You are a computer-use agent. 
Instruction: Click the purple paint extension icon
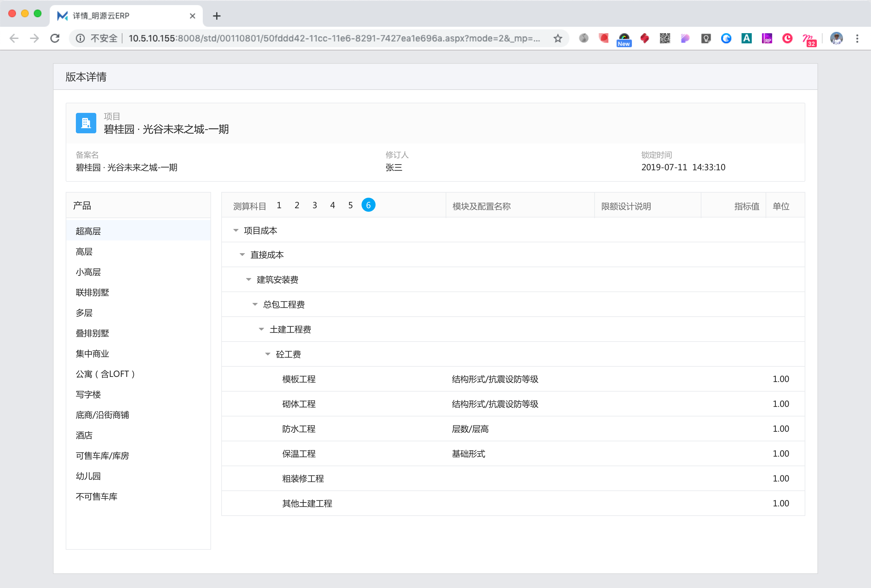click(685, 38)
